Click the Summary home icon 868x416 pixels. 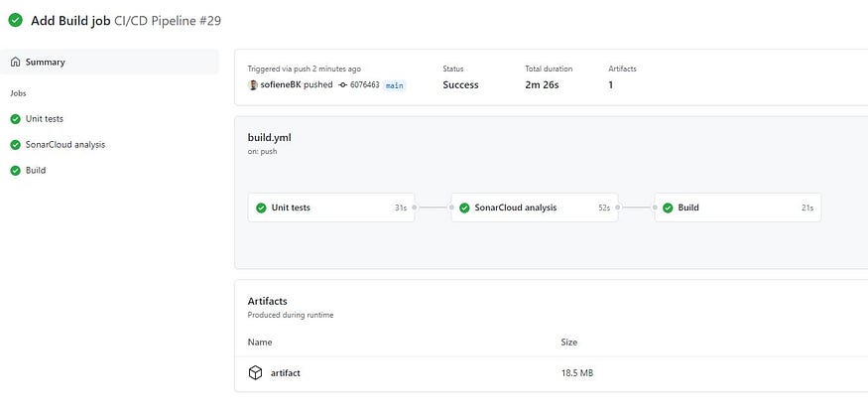15,62
